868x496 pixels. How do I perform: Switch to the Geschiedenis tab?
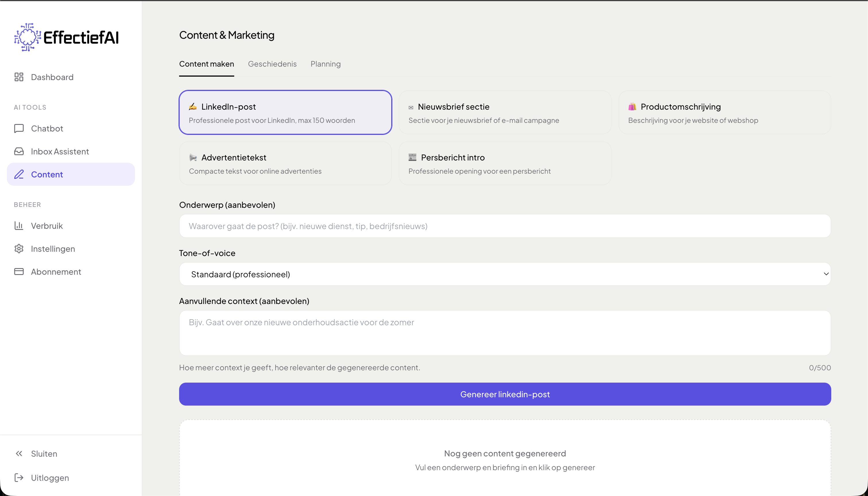coord(272,64)
